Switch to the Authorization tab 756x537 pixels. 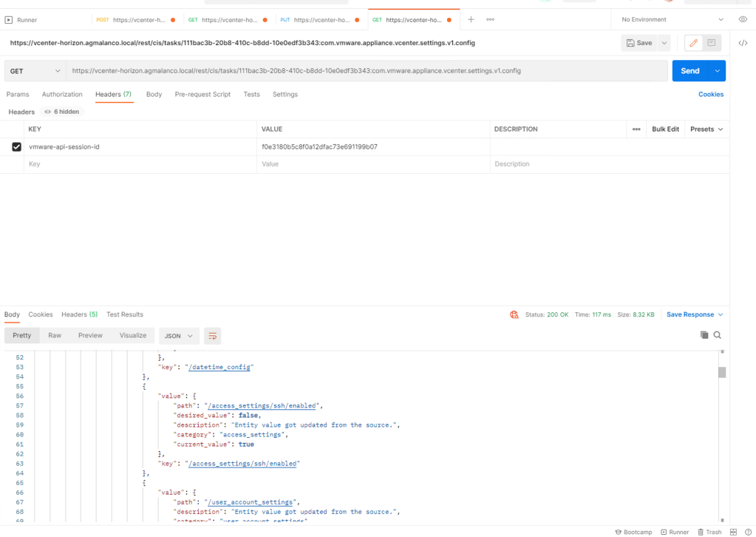click(62, 95)
